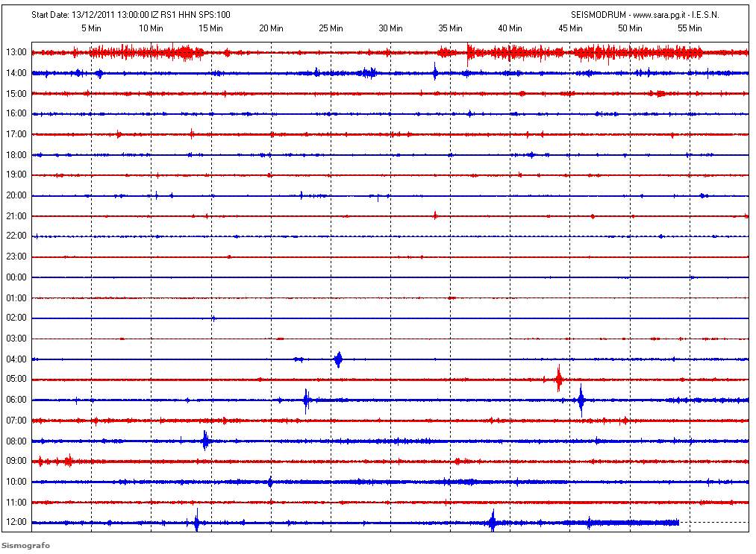
Task: Select the 00:00 row label
Action: [x=16, y=277]
